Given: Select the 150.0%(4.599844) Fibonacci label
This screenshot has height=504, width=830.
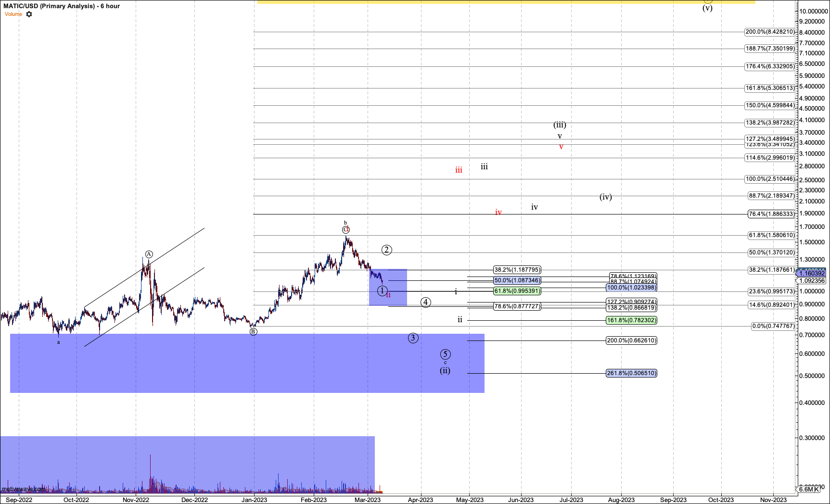Looking at the screenshot, I should click(770, 105).
